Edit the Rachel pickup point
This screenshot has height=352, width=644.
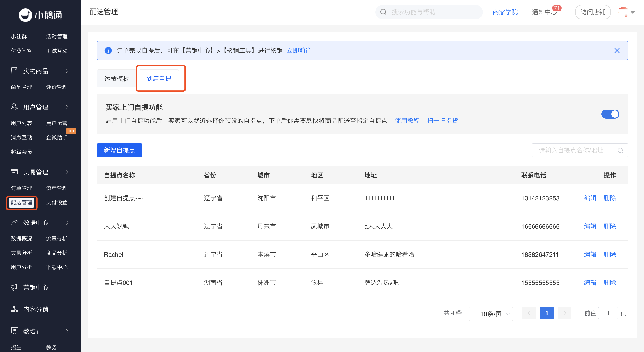point(590,254)
